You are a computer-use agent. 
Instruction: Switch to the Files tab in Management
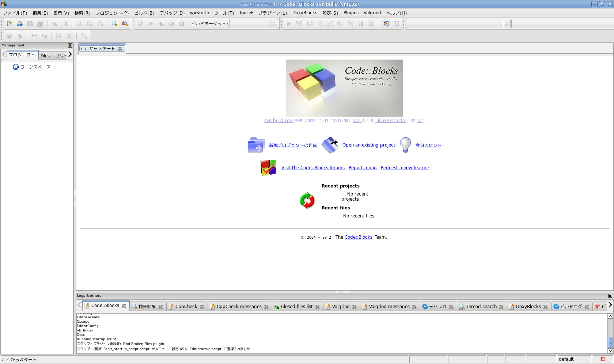click(x=45, y=56)
